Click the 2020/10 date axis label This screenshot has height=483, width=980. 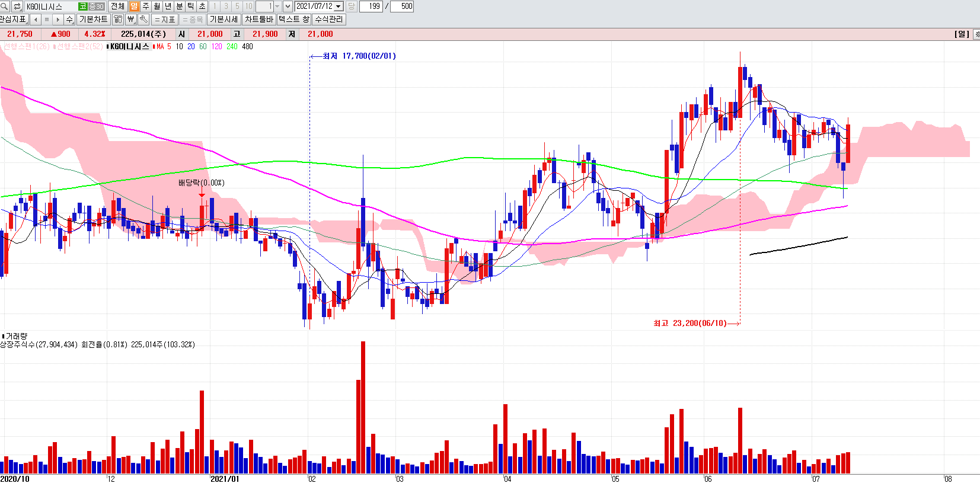(15, 479)
